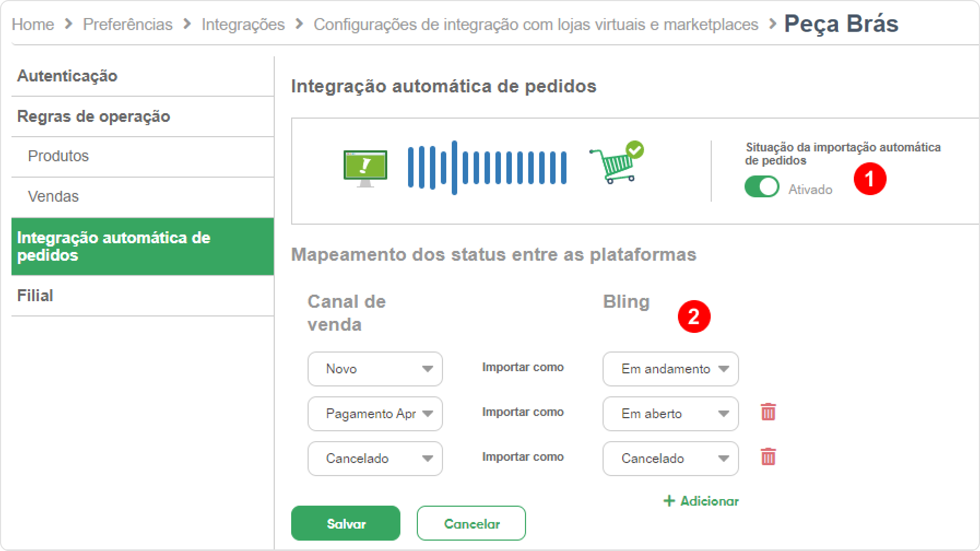Open the Autenticação section
Screen dimensions: 980x551
143,76
